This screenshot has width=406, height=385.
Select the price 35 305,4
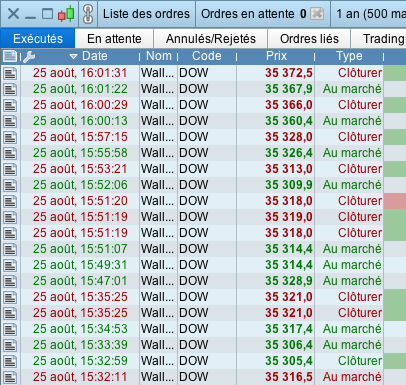pos(289,361)
